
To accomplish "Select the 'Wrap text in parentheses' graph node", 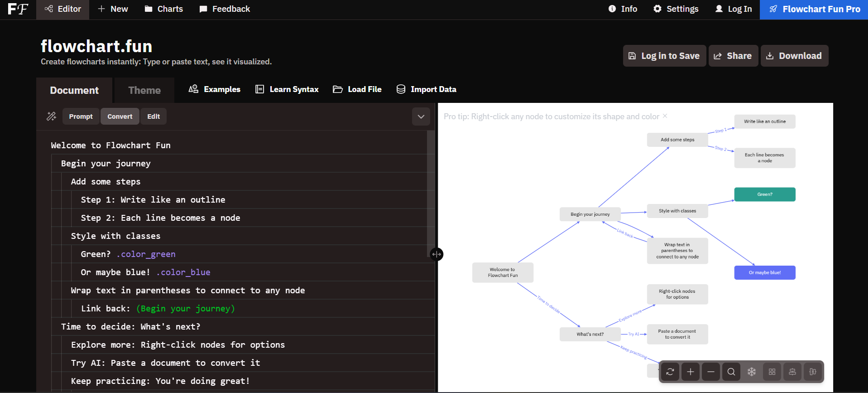I will 677,251.
